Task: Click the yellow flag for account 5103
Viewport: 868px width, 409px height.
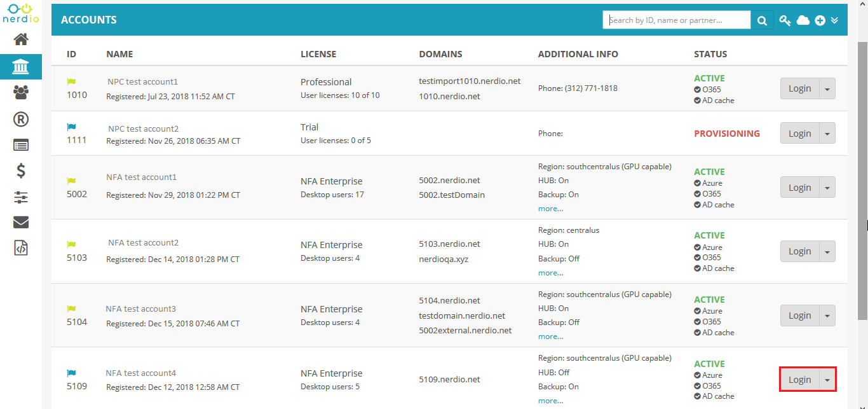Action: tap(71, 244)
